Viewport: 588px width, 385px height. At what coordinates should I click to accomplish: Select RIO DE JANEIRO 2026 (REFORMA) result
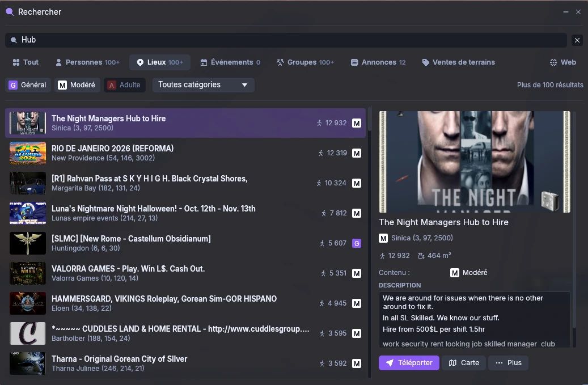[x=185, y=153]
